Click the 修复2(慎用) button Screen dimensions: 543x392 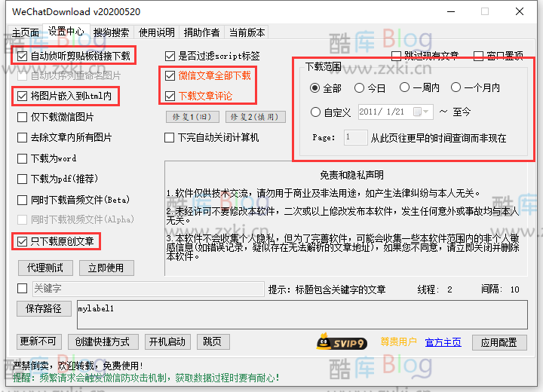click(255, 117)
